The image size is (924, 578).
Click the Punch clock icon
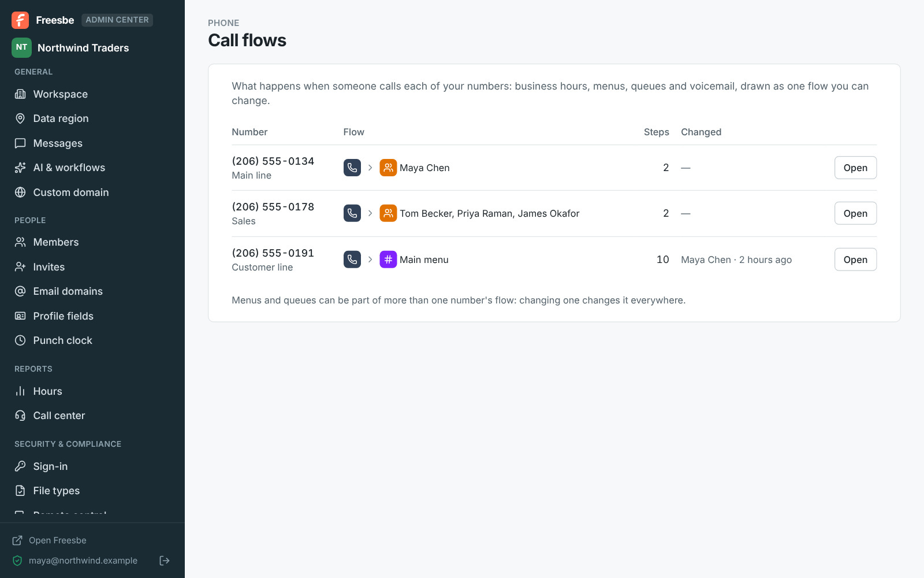tap(20, 340)
